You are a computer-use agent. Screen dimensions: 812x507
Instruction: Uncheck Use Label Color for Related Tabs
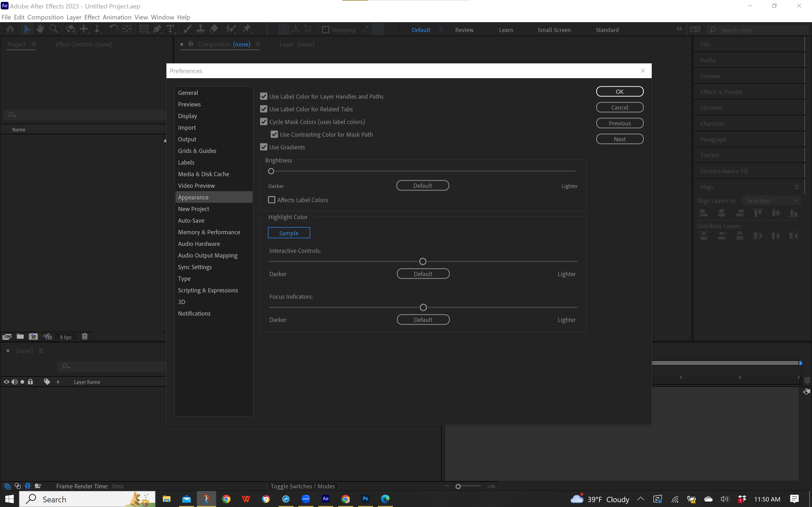(x=263, y=109)
